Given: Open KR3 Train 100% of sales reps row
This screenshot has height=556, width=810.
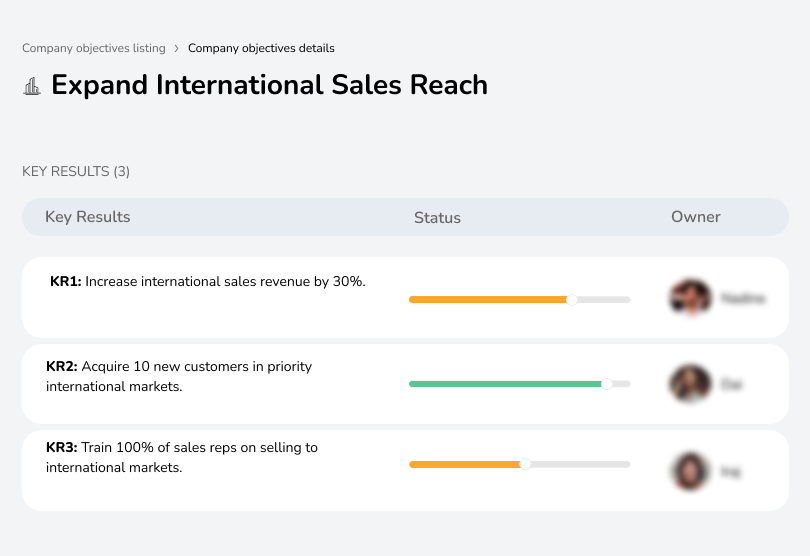Looking at the screenshot, I should pos(405,470).
